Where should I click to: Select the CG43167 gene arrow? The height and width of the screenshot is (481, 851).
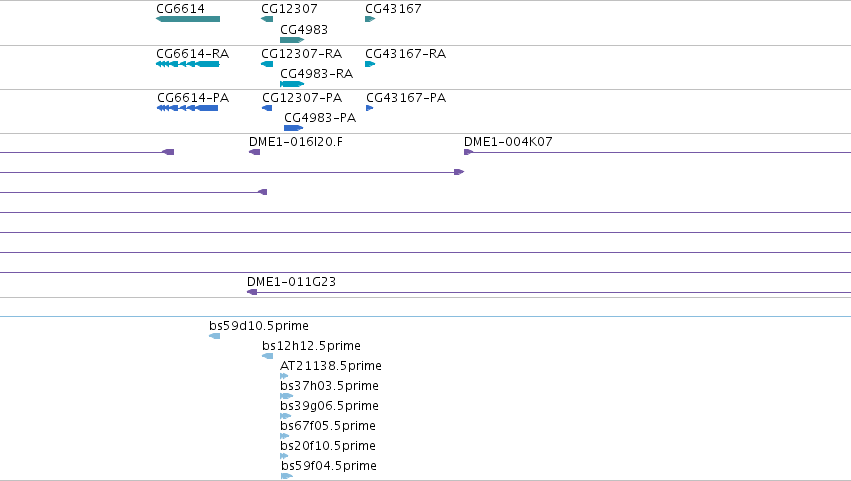click(x=370, y=19)
